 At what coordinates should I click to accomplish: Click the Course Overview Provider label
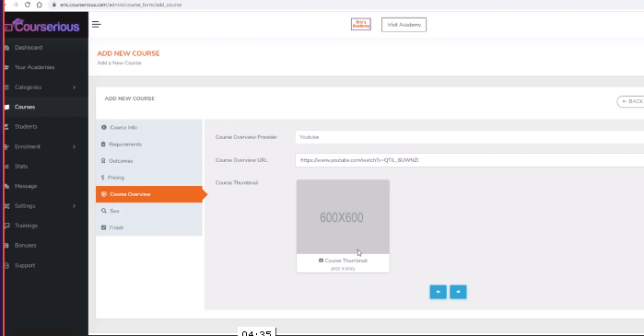click(246, 137)
